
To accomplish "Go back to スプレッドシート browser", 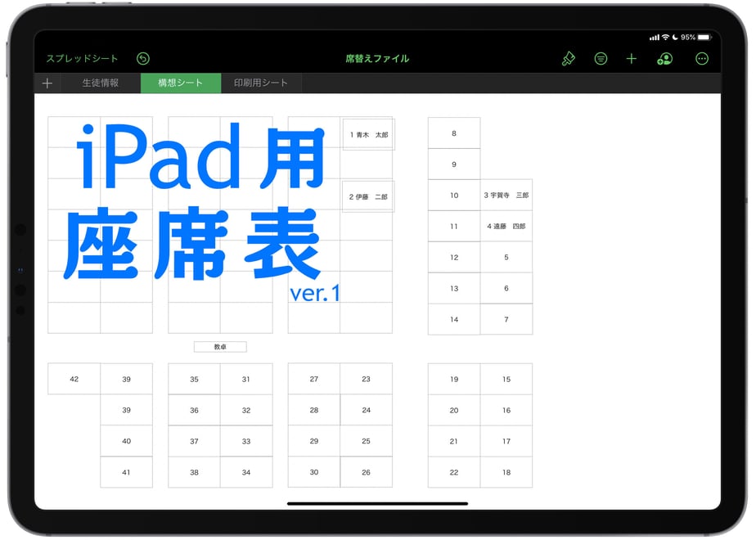I will (x=82, y=59).
